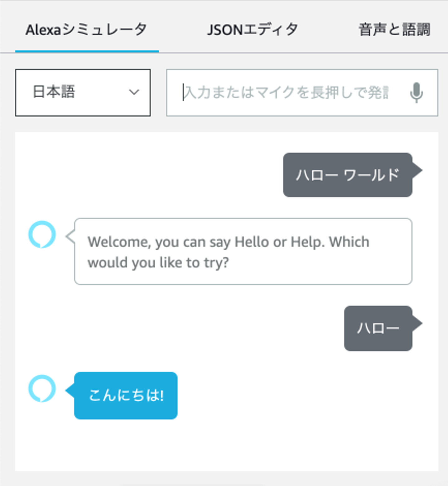This screenshot has height=486, width=448.
Task: Click the tail of the Welcome response bubble
Action: coord(70,236)
